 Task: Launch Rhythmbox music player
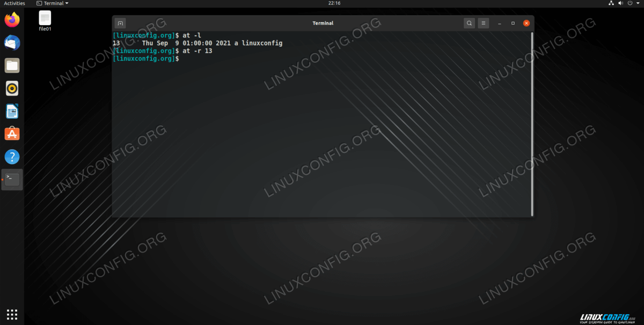click(x=12, y=88)
